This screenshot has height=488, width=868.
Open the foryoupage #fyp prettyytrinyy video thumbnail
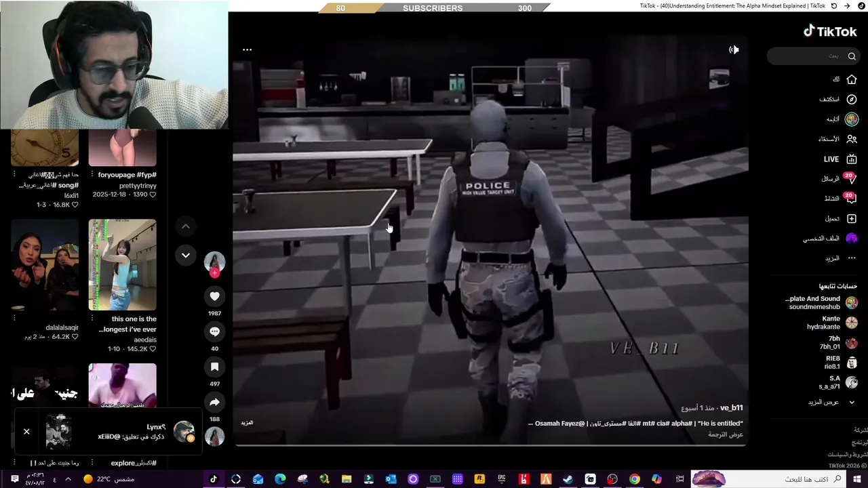point(122,149)
